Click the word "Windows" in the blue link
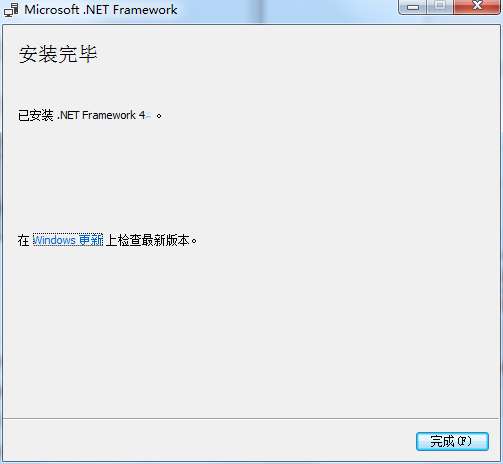Image resolution: width=503 pixels, height=464 pixels. pos(54,240)
